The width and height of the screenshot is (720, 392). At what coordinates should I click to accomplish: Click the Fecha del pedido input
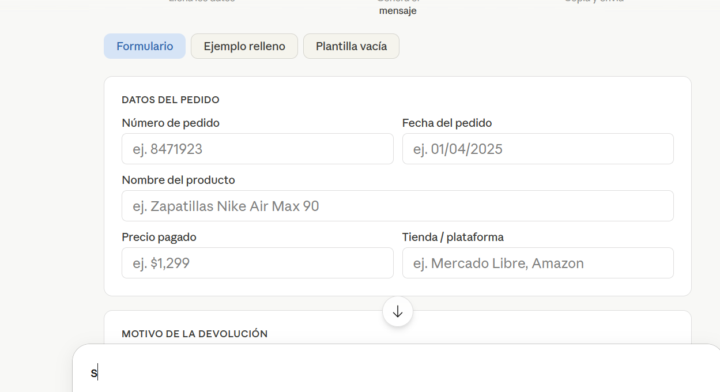pos(538,149)
